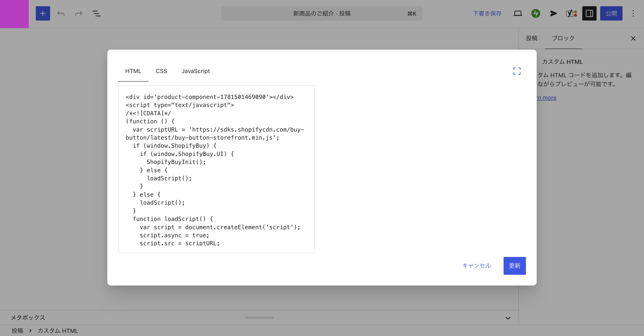Toggle fullscreen mode of the code editor

(x=517, y=71)
